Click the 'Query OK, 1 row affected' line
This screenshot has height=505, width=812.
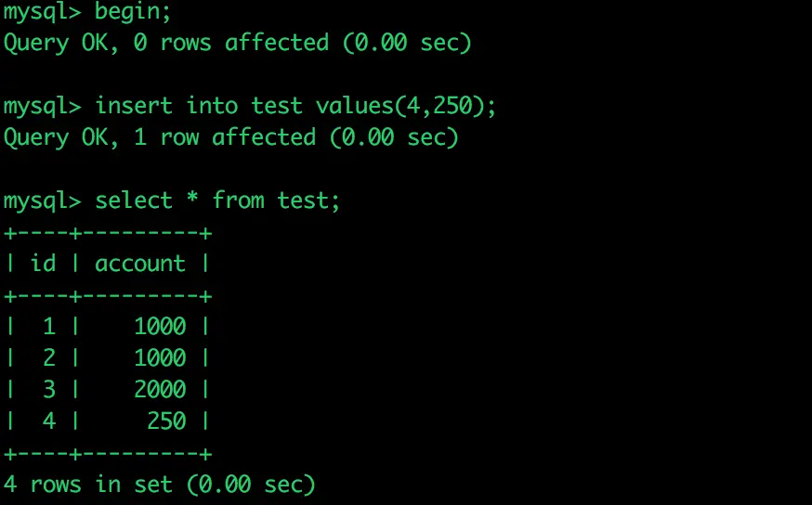231,137
